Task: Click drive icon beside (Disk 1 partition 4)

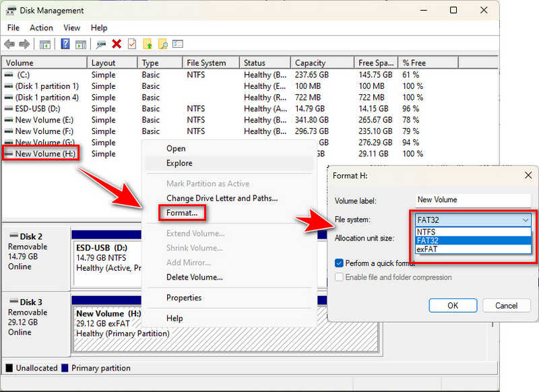Action: [x=9, y=97]
